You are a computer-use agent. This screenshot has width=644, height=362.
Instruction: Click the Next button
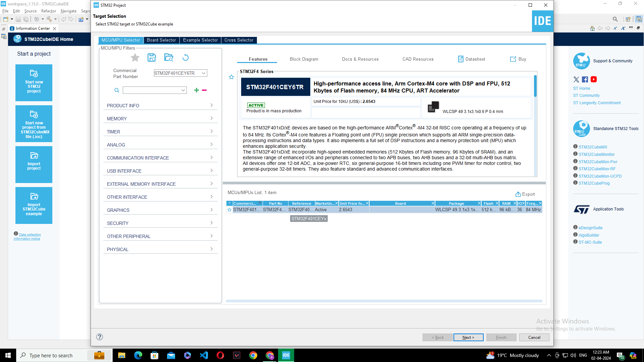tap(468, 338)
